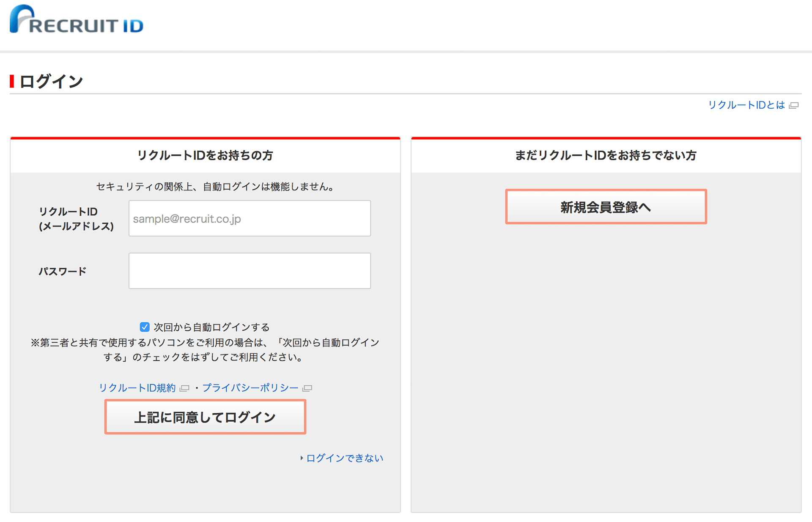Uncheck 次回から自動ログインする checkbox

coord(145,327)
